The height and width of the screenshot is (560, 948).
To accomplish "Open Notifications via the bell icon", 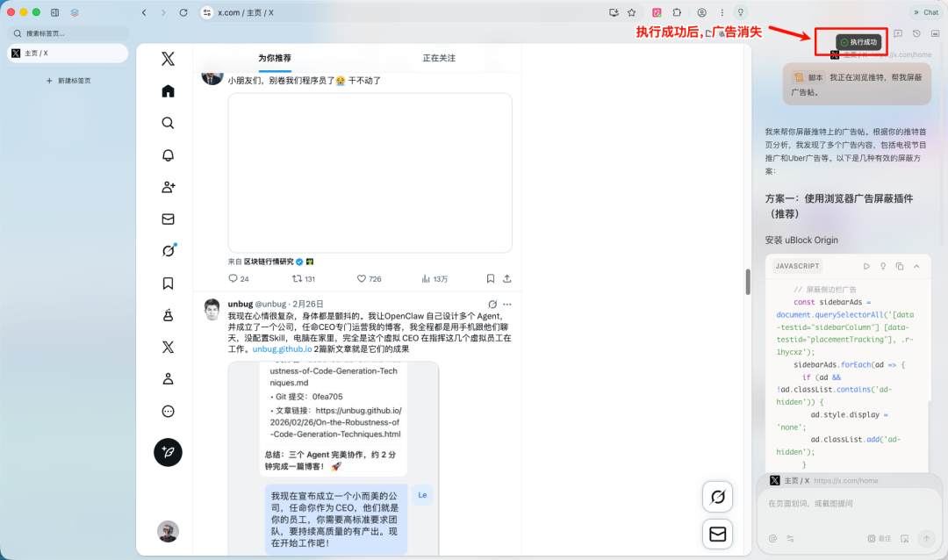I will point(167,154).
